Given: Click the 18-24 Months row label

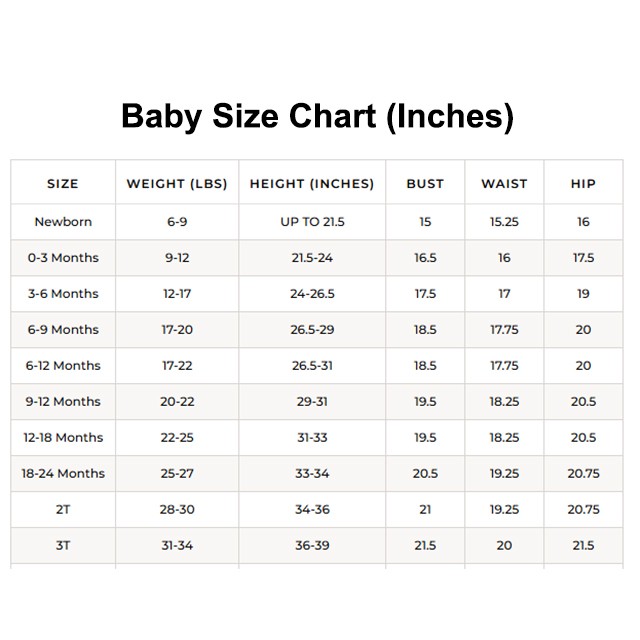Looking at the screenshot, I should (x=63, y=473).
